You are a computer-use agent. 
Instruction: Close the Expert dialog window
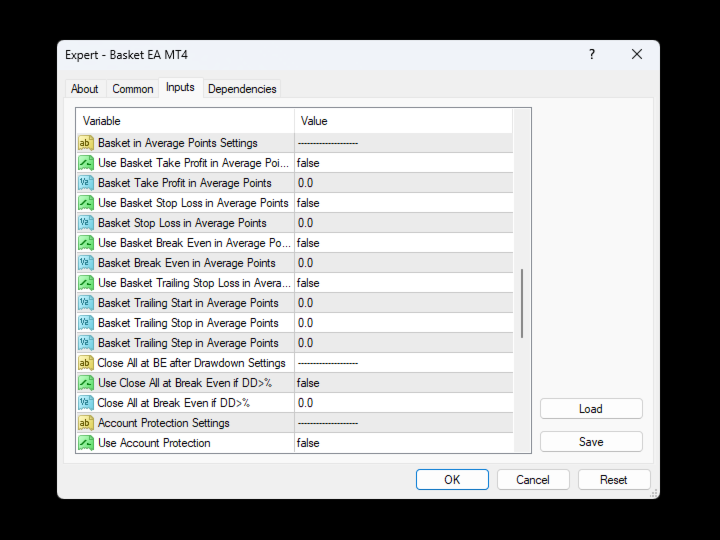[x=637, y=55]
